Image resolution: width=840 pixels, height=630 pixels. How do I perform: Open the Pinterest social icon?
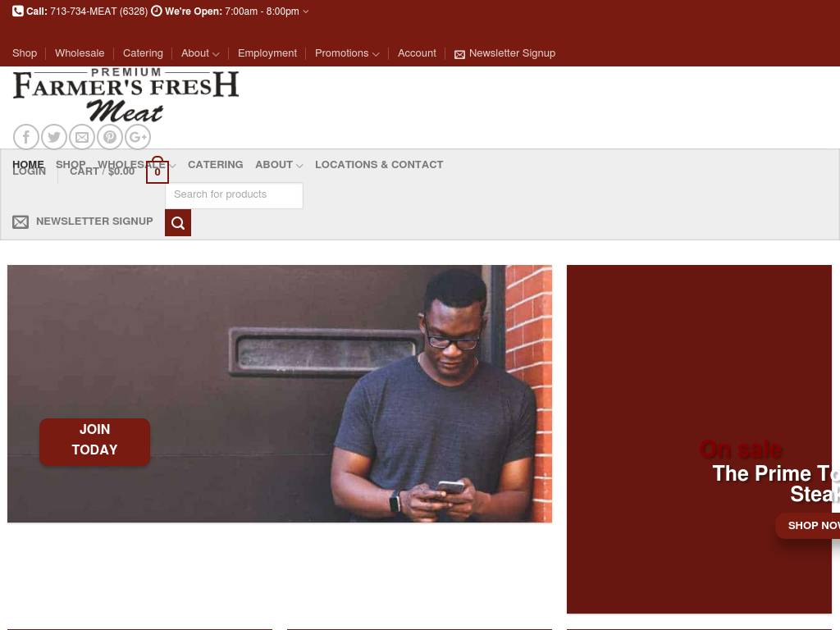(110, 137)
